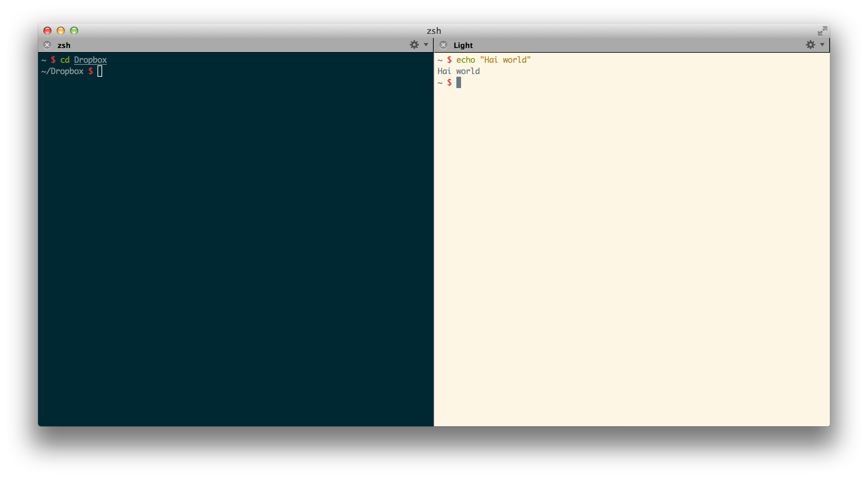Click the zsh window title text
The width and height of the screenshot is (868, 479).
click(x=434, y=31)
